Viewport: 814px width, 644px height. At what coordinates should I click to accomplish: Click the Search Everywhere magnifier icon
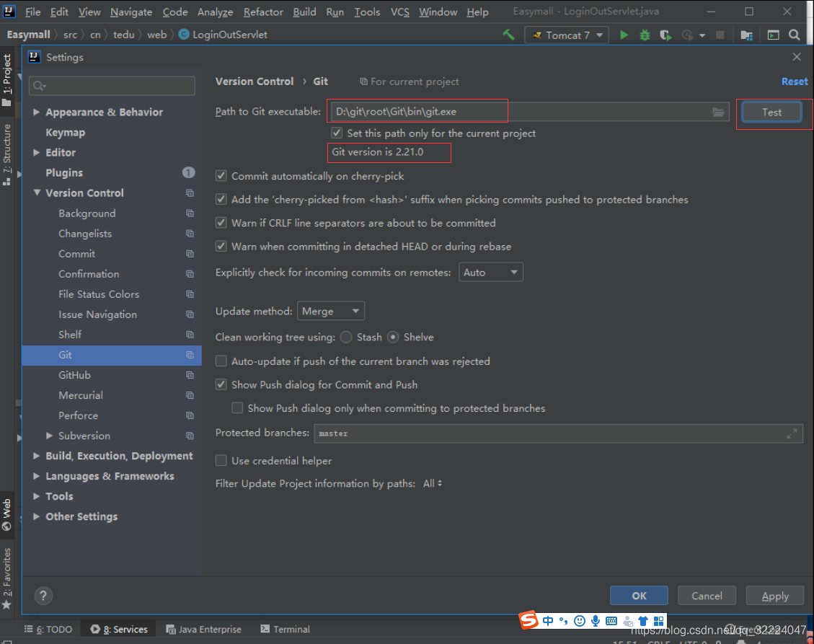(x=795, y=35)
